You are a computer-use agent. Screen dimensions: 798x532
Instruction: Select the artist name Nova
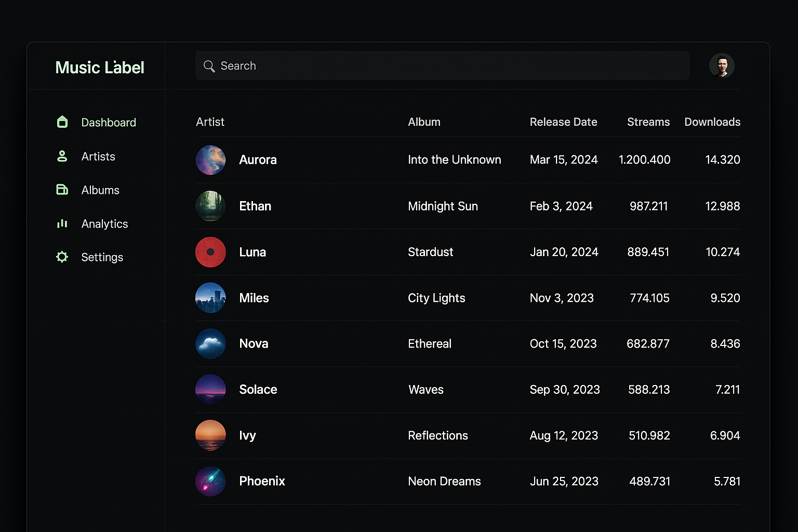pos(254,344)
